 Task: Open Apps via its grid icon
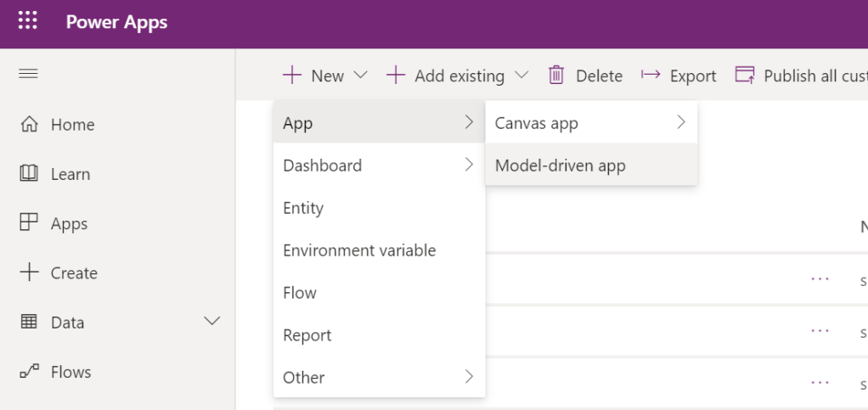tap(29, 223)
